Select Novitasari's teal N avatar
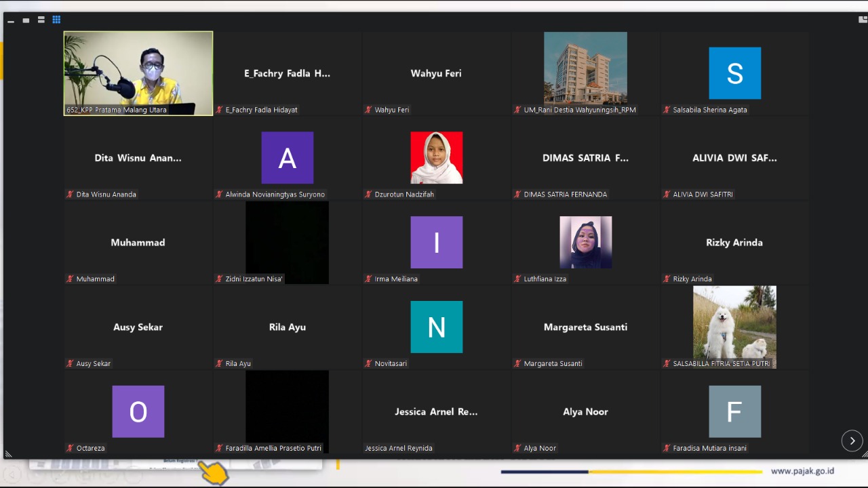This screenshot has height=488, width=868. click(x=436, y=327)
